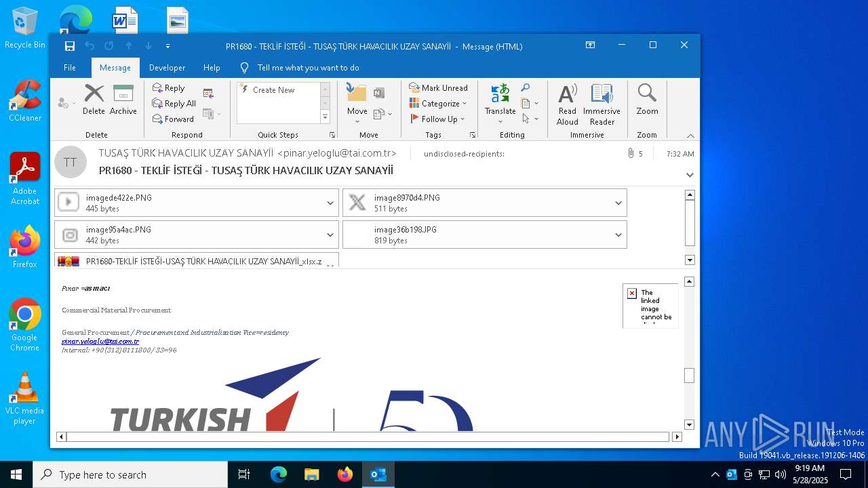Click Tell me what you want to do
This screenshot has width=868, height=488.
(x=308, y=68)
